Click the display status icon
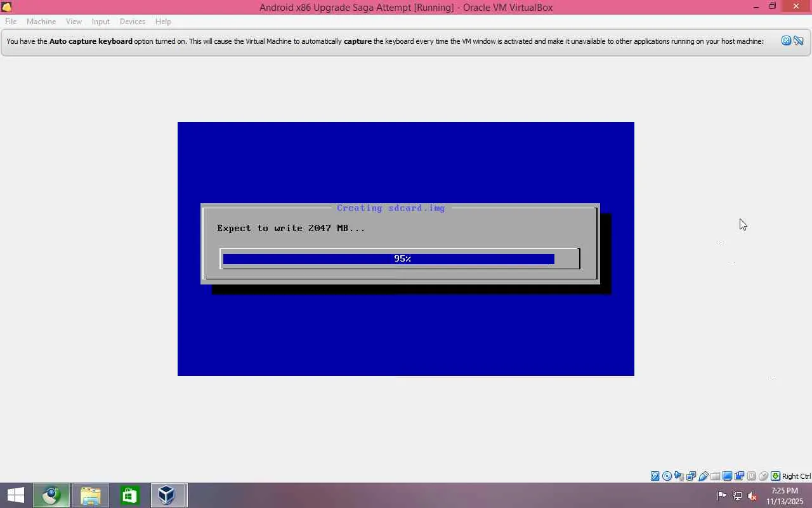Viewport: 812px width, 508px height. (x=728, y=476)
